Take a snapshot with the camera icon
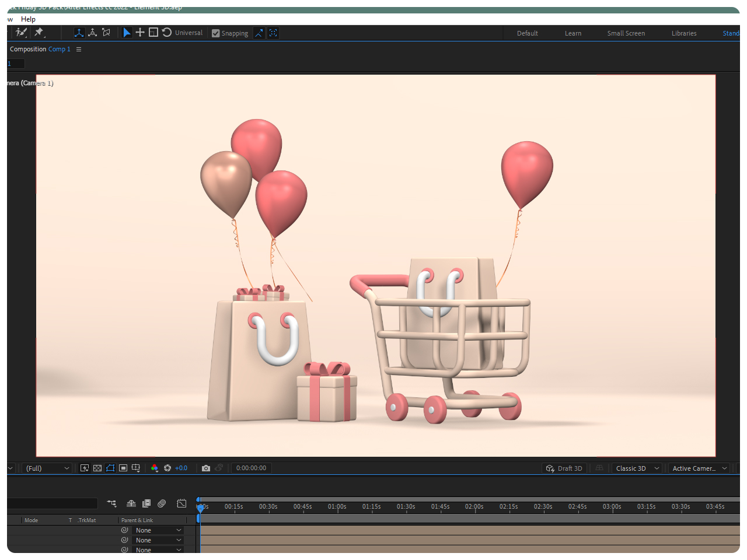This screenshot has height=560, width=747. (206, 468)
